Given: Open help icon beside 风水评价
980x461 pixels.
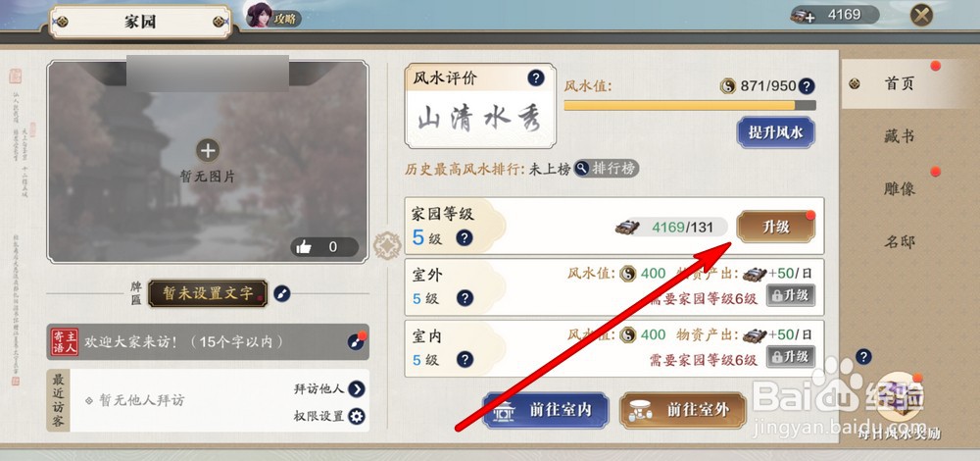Looking at the screenshot, I should coord(536,77).
